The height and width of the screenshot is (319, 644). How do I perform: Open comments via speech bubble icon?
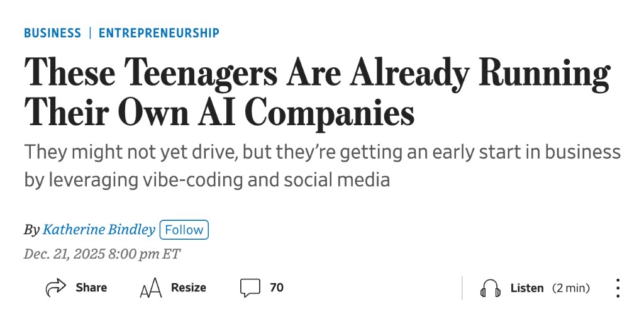(x=250, y=288)
